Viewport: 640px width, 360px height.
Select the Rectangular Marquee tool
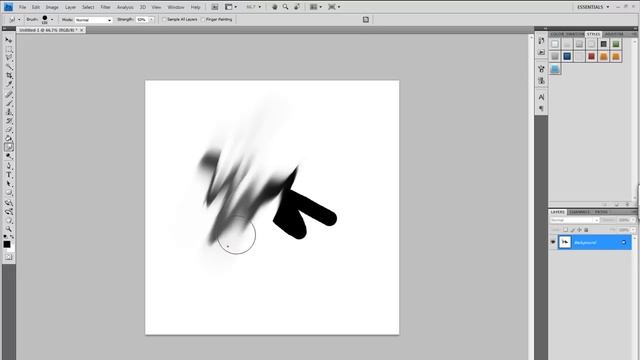(x=9, y=49)
